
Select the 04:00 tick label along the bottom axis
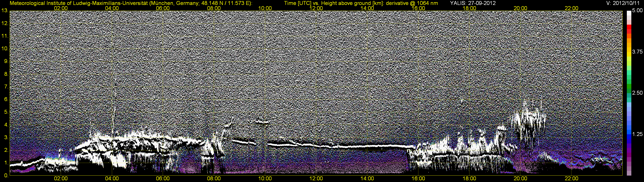[x=112, y=179]
